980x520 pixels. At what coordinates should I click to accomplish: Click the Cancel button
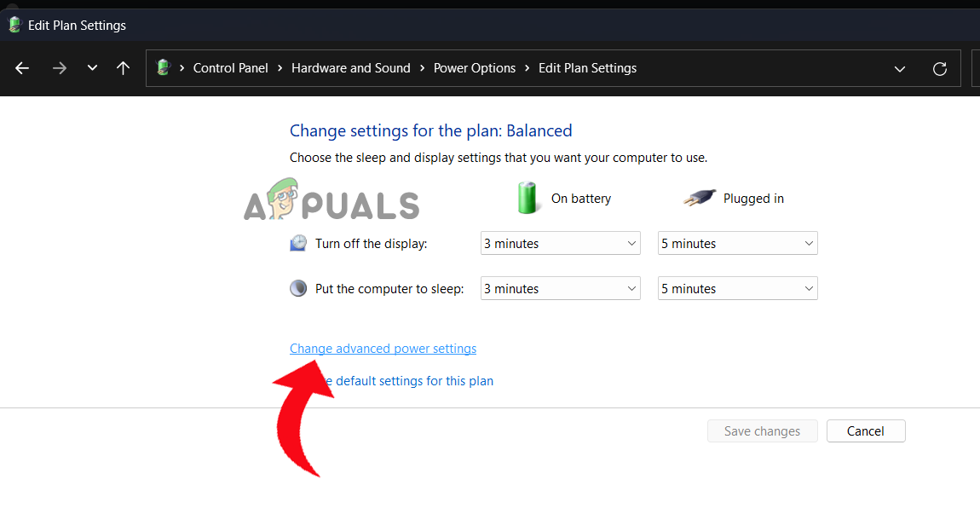(866, 430)
